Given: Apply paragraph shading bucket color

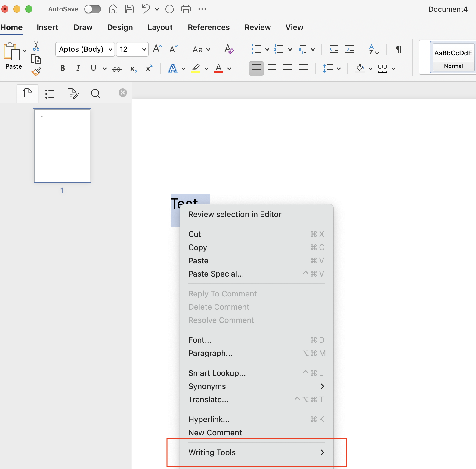Looking at the screenshot, I should point(360,68).
